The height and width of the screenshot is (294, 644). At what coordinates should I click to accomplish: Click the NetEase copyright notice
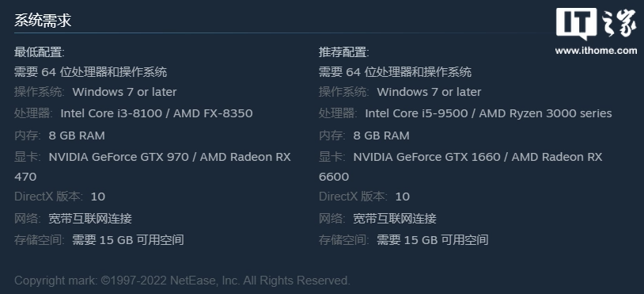[x=182, y=281]
